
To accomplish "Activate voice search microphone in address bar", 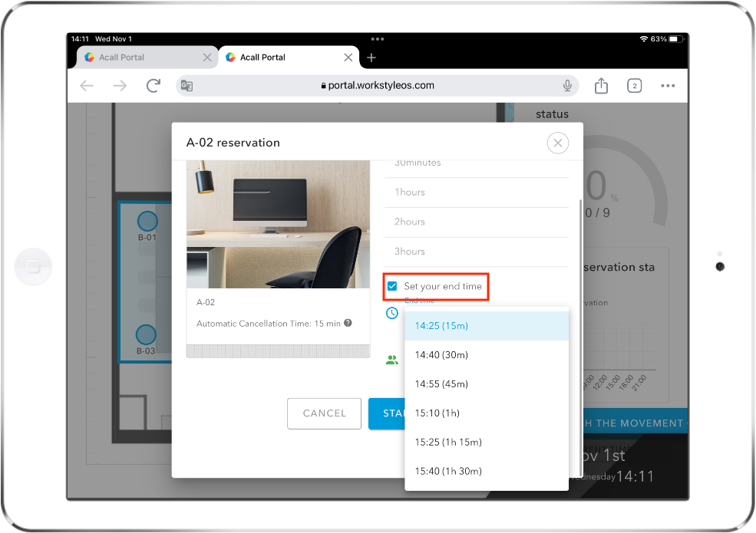I will point(566,85).
